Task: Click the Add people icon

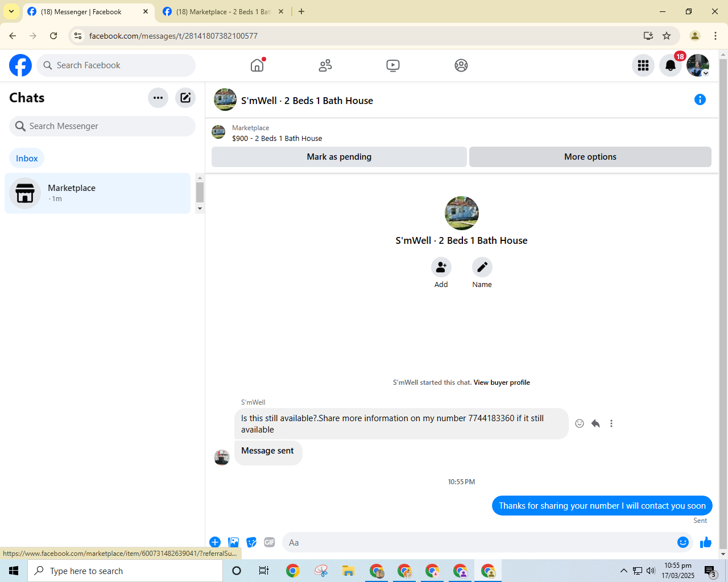Action: (x=441, y=267)
